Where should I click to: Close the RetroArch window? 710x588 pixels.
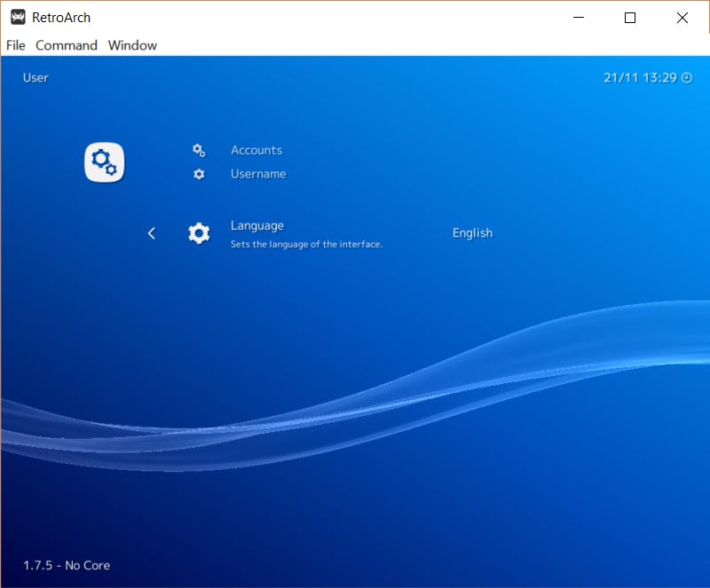[x=682, y=18]
